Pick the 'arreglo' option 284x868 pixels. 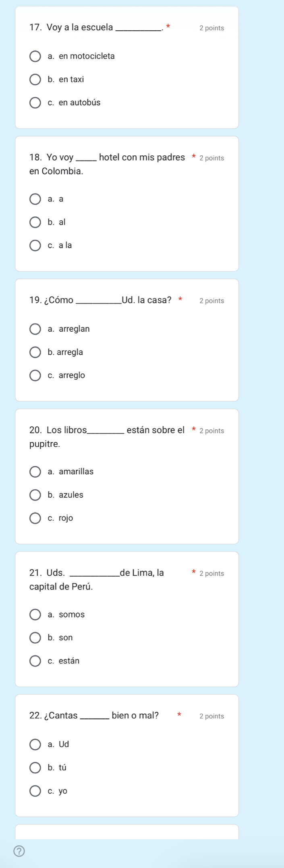point(35,375)
